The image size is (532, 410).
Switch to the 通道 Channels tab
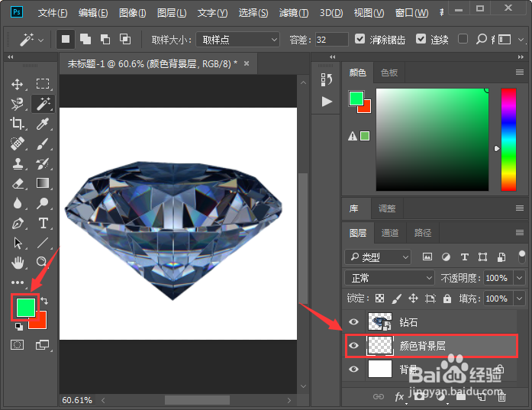(390, 233)
